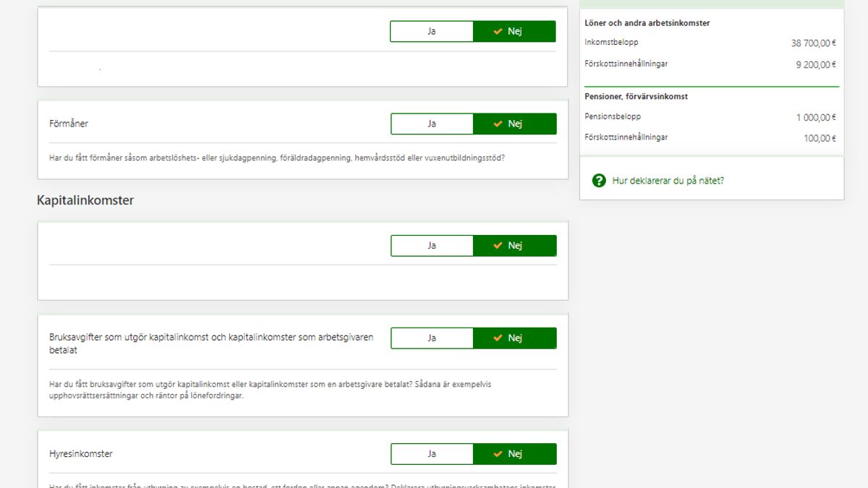This screenshot has width=868, height=488.
Task: Click the 'Löner och andra arbetsinkomster' summary heading
Action: pos(647,23)
